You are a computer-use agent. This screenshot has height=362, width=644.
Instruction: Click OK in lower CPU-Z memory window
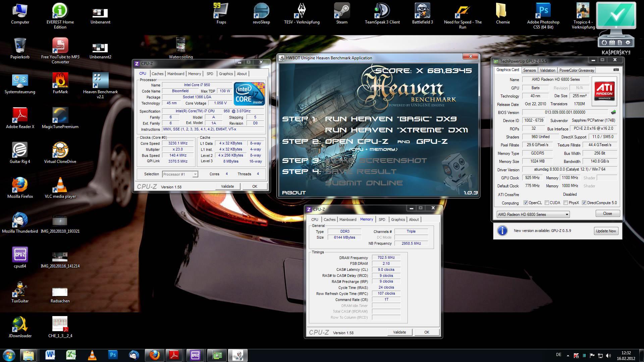[427, 332]
